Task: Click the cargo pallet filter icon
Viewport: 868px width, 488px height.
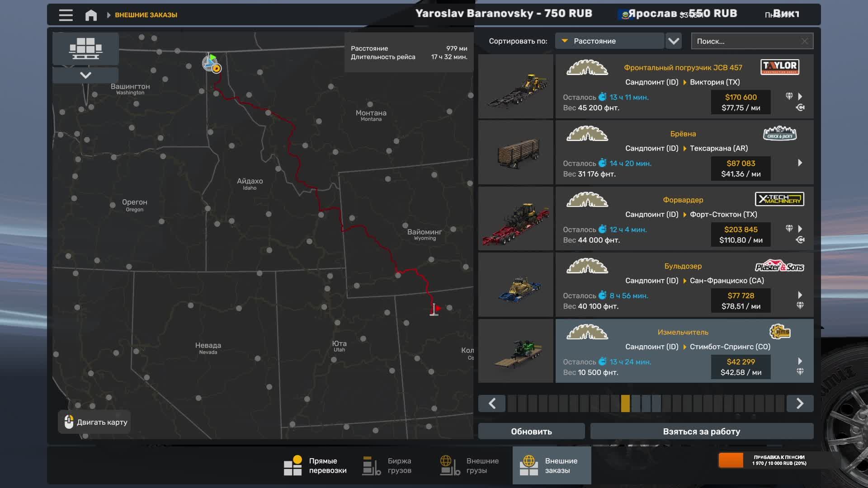Action: point(85,48)
